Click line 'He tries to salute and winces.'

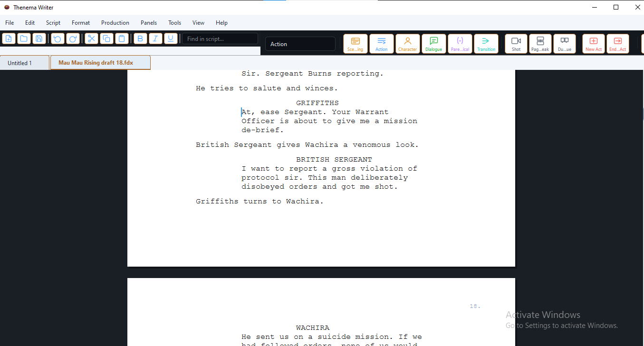click(x=267, y=88)
